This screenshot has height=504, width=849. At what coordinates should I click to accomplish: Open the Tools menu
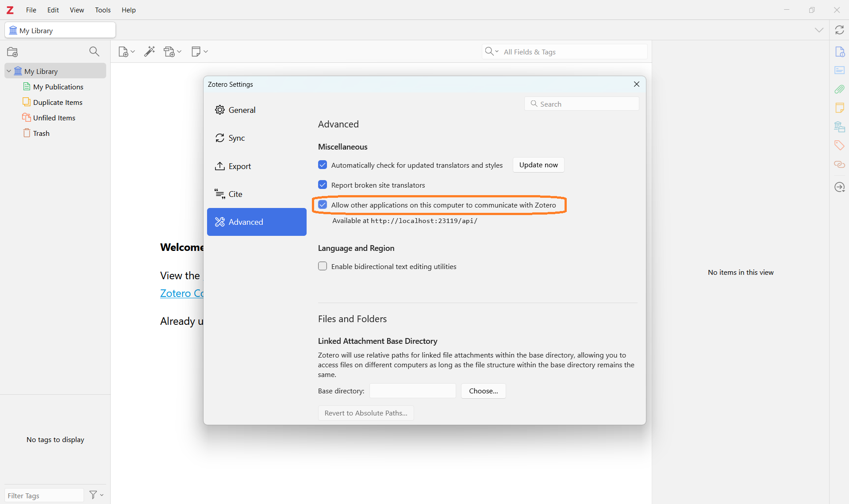click(x=102, y=10)
